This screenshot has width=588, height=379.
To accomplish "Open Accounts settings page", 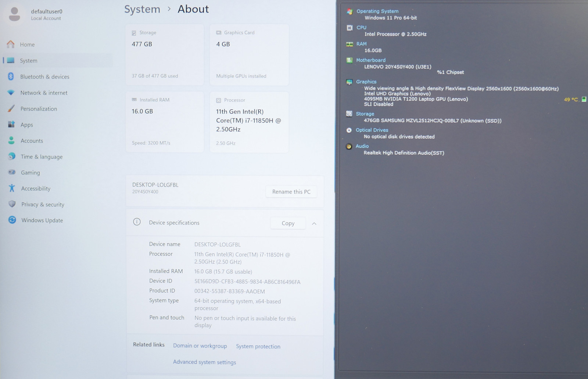I will click(x=32, y=141).
